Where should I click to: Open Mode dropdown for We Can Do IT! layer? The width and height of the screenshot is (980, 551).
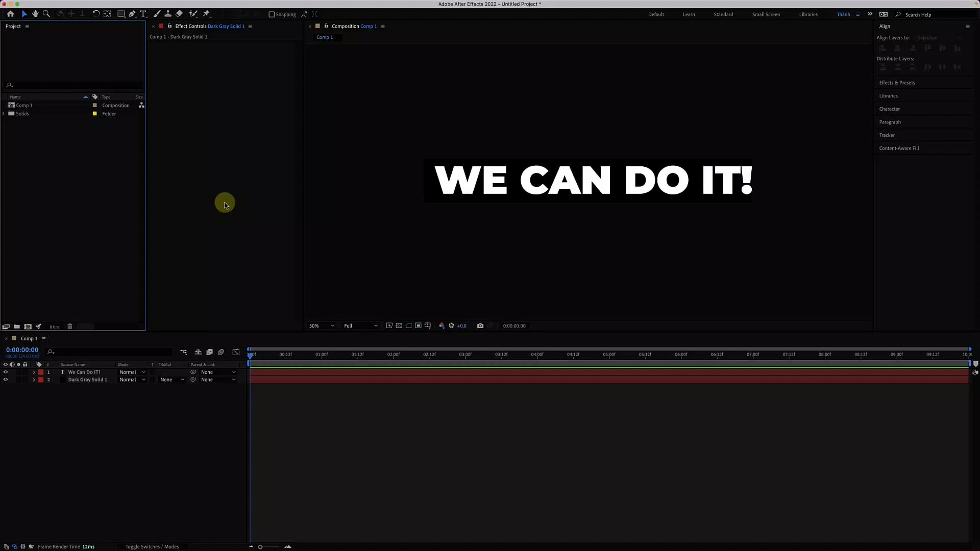click(x=132, y=372)
